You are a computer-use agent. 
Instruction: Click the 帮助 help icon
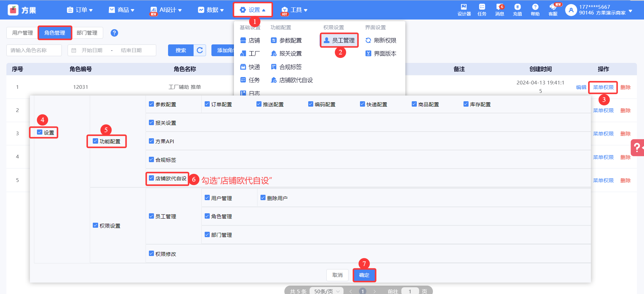tap(535, 9)
